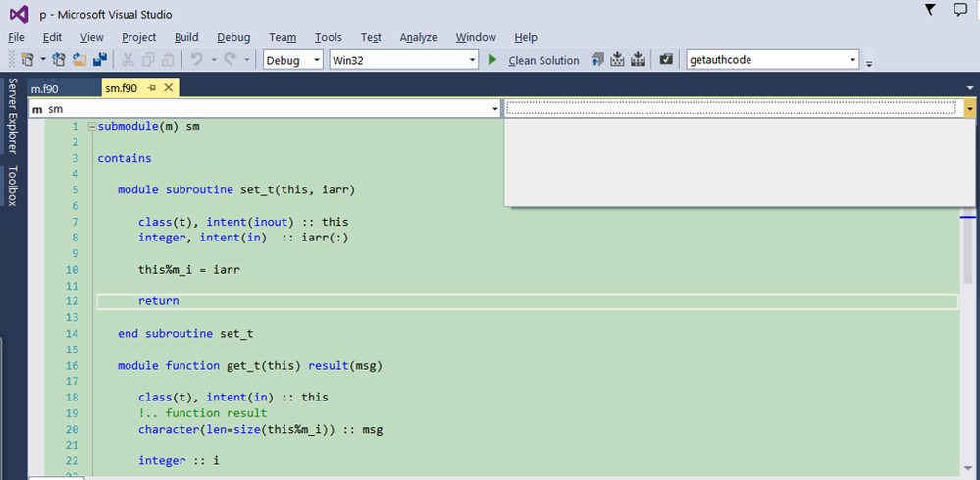Open the New Project icon's dropdown arrow
Viewport: 980px width, 480px height.
(44, 59)
